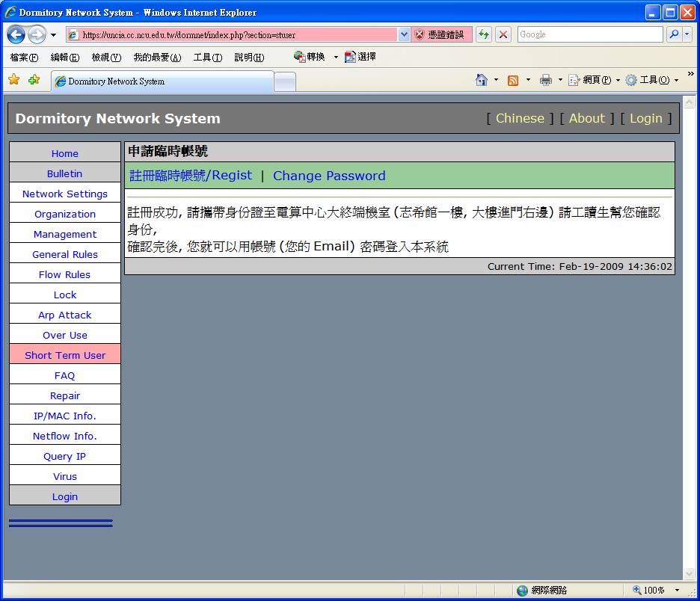The height and width of the screenshot is (601, 700).
Task: Open the Short Term User sidebar item
Action: point(65,355)
